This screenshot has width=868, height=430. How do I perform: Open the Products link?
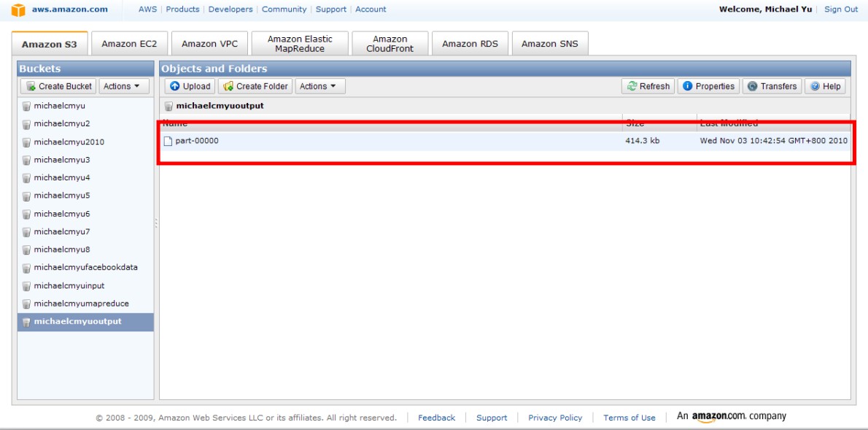182,9
